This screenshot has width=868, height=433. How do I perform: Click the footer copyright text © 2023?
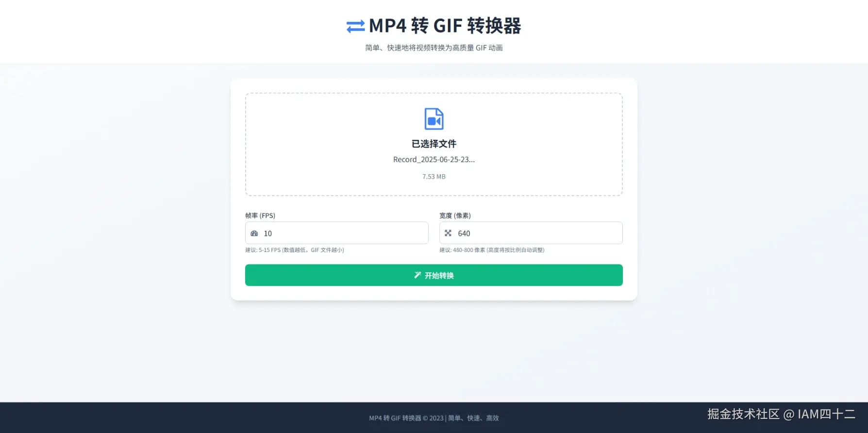pos(433,418)
